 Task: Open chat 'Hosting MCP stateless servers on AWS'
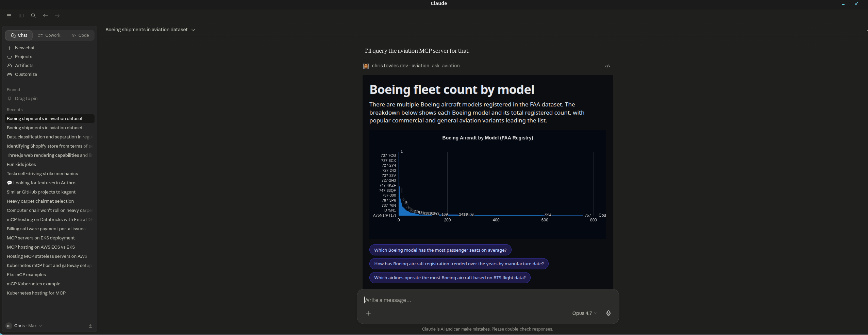tap(50, 256)
